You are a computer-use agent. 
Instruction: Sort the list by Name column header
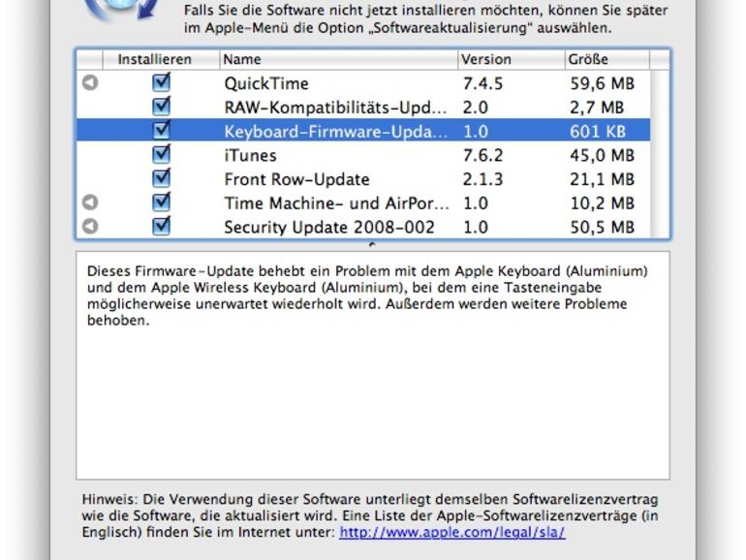[x=337, y=59]
